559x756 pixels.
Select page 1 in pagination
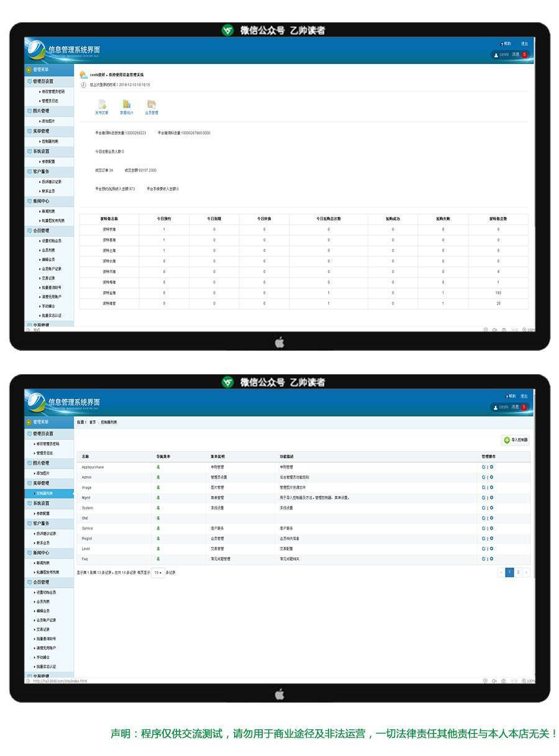pyautogui.click(x=510, y=572)
